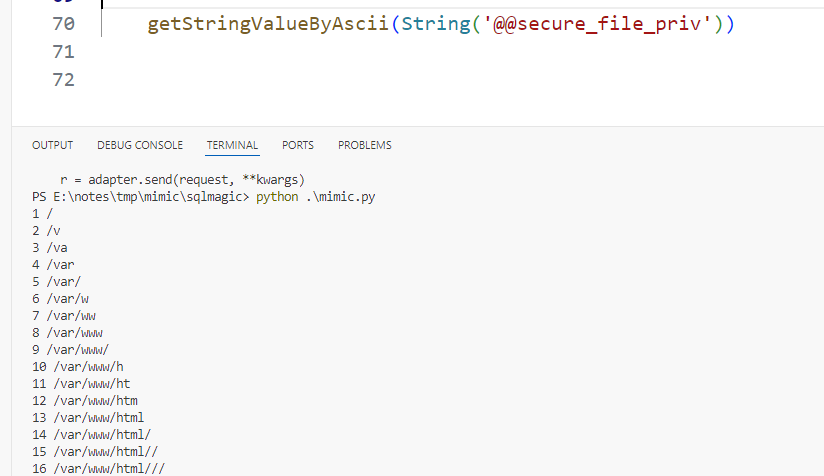Open the DEBUG CONSOLE tab
The height and width of the screenshot is (476, 824).
click(140, 145)
